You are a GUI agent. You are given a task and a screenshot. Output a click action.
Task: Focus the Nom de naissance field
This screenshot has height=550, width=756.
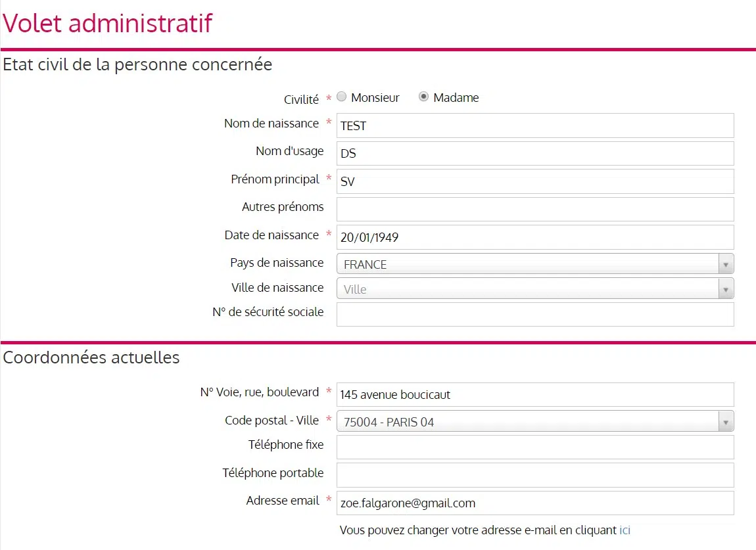[x=534, y=126]
